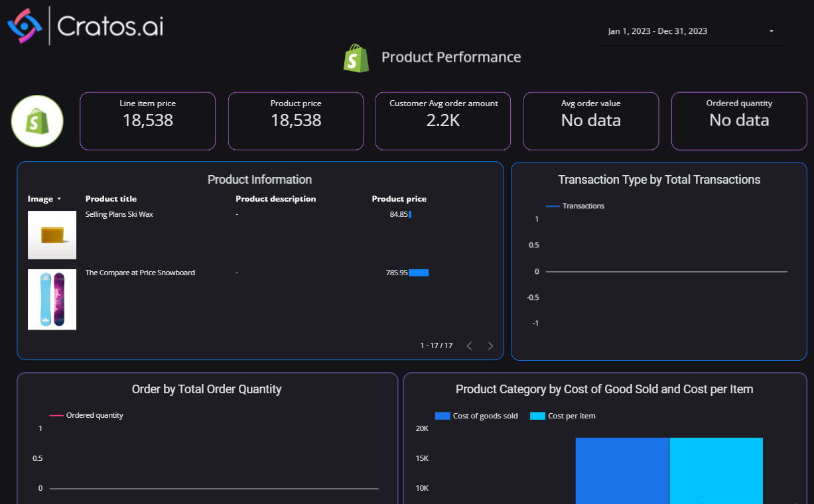814x504 pixels.
Task: Sort by the Image column header arrow
Action: 59,199
